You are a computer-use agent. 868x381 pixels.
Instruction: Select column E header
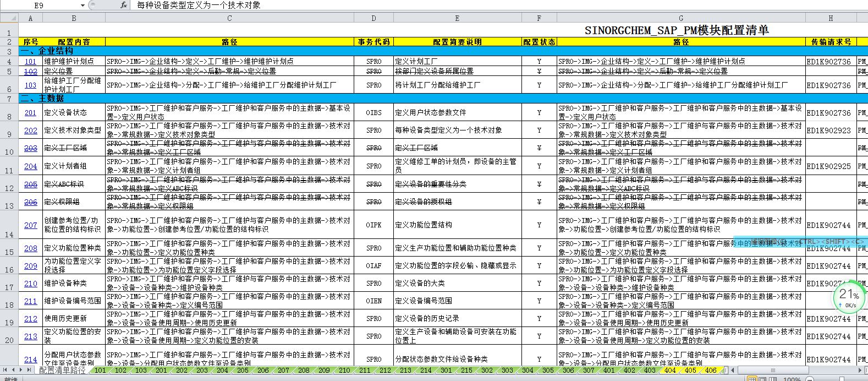[x=457, y=18]
